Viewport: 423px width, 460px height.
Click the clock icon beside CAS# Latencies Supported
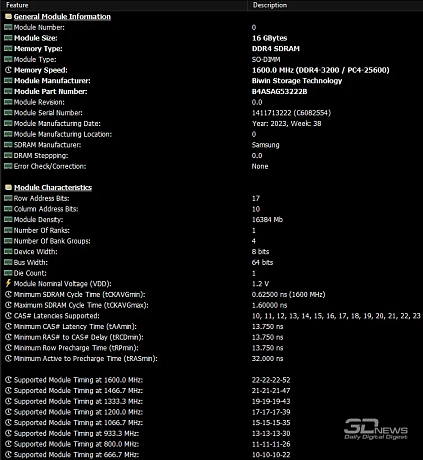(x=8, y=315)
